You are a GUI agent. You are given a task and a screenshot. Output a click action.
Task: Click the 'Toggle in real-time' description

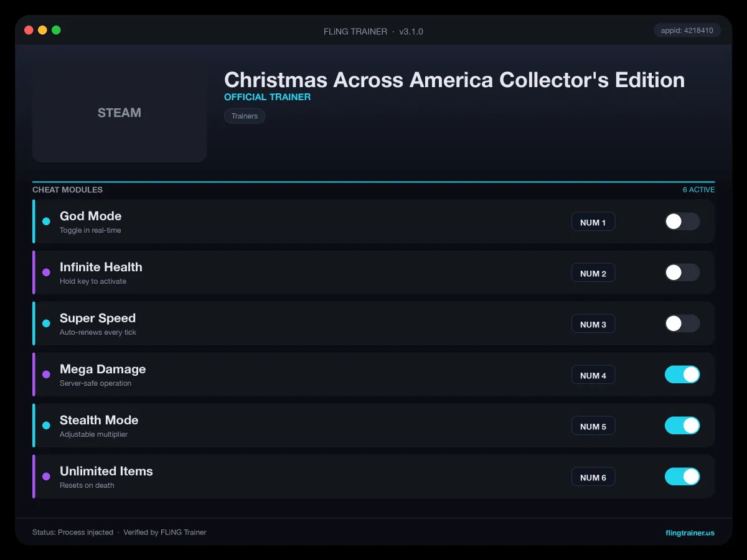(90, 230)
